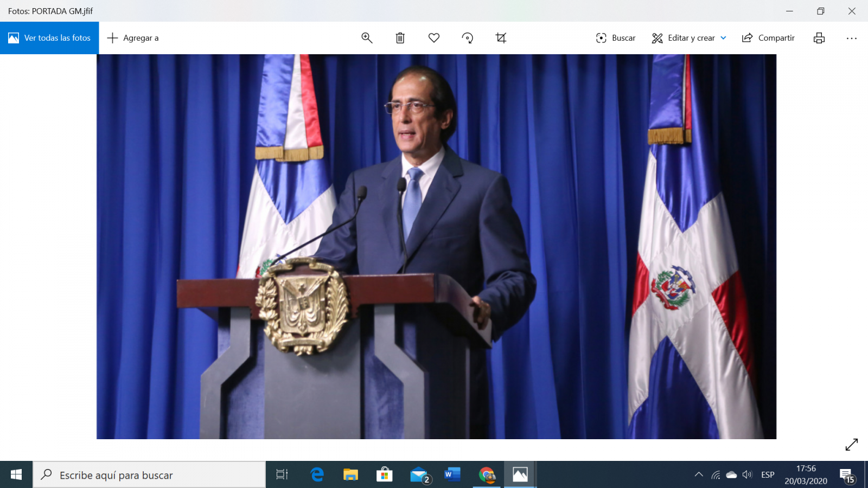Launch Microsoft Edge from the taskbar

coord(317,475)
